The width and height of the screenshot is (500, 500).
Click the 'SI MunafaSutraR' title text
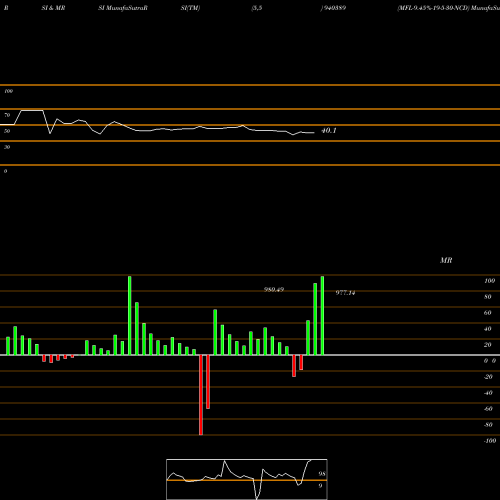[123, 8]
